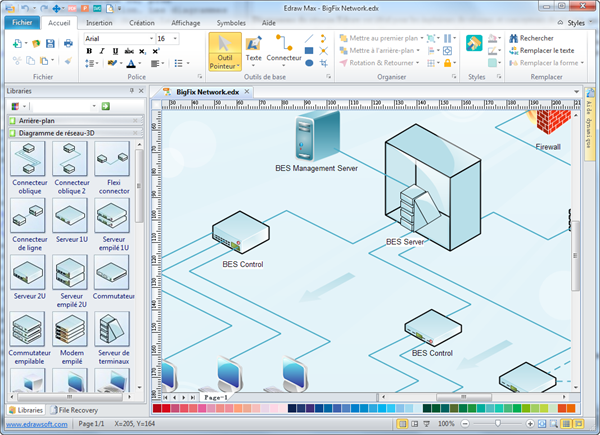Click the library search input field

click(x=61, y=106)
